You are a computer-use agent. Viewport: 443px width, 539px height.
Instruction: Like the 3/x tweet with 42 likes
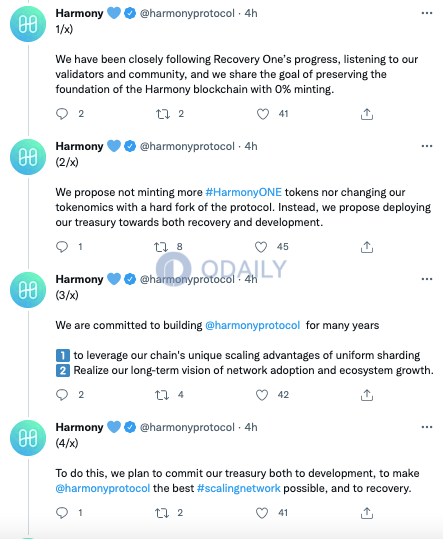pos(262,395)
